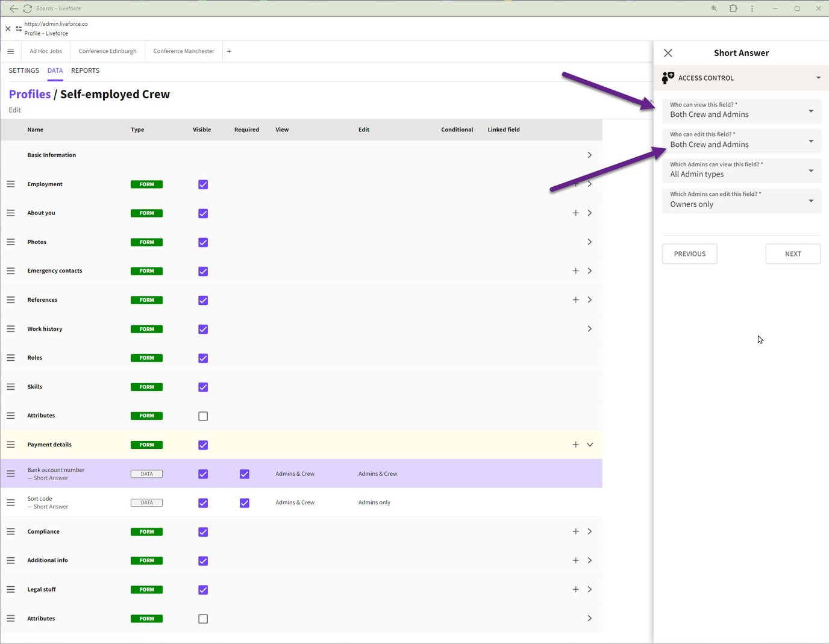Click the drag handle for the Sort code row
The image size is (829, 644).
(x=11, y=502)
